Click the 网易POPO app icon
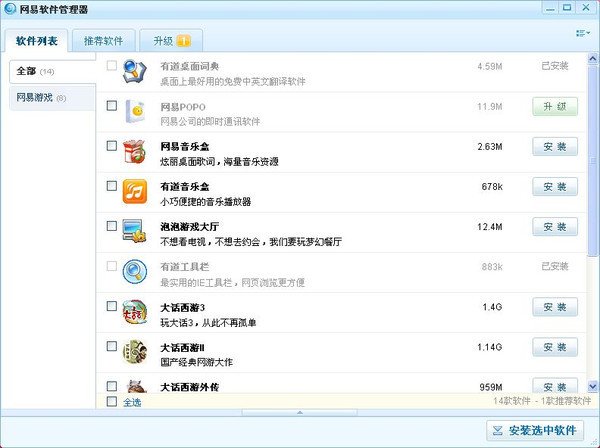Image resolution: width=600 pixels, height=448 pixels. 135,112
